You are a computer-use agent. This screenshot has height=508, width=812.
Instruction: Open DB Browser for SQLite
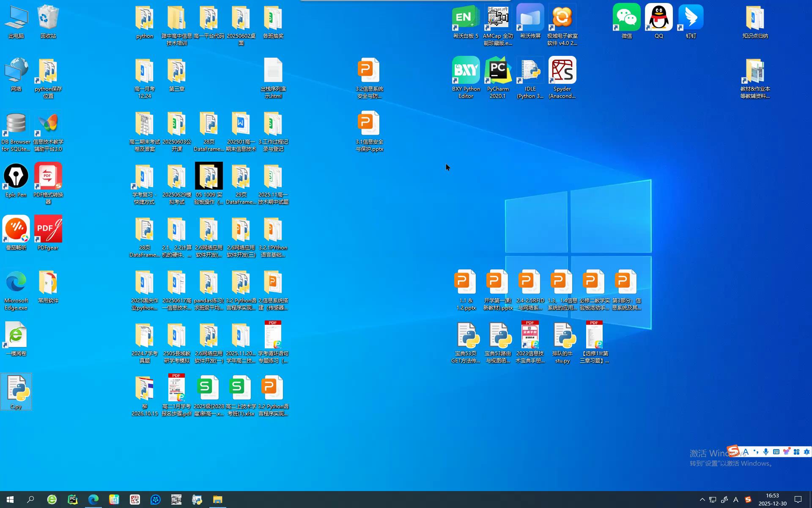tap(16, 124)
